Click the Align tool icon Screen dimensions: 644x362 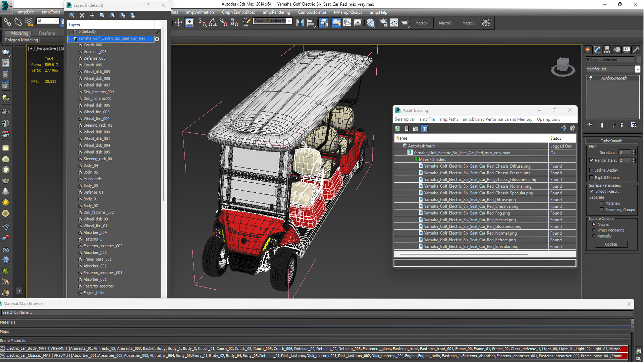pos(311,22)
